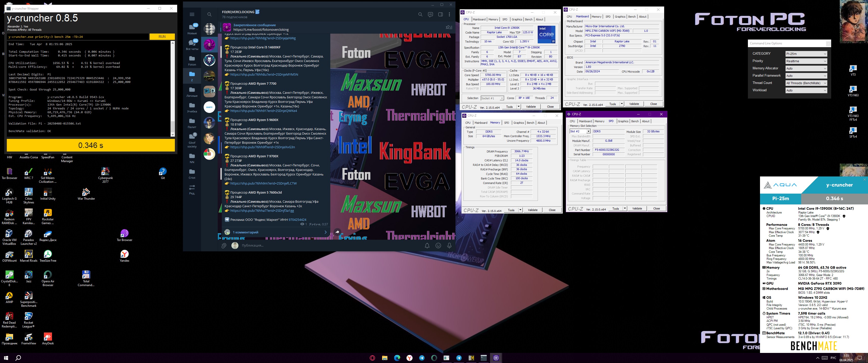Select Graphics tab in CPU-Z Mainboard window
This screenshot has width=868, height=363.
click(x=620, y=16)
